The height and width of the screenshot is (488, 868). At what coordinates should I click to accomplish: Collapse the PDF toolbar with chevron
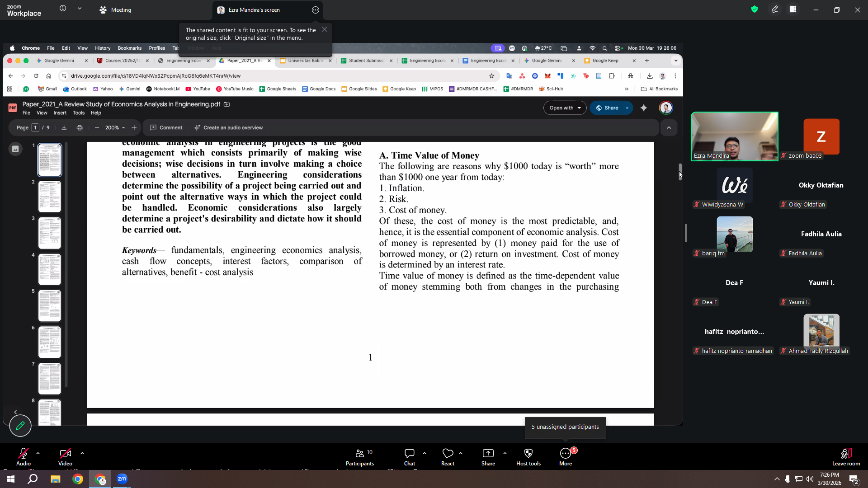pyautogui.click(x=669, y=128)
